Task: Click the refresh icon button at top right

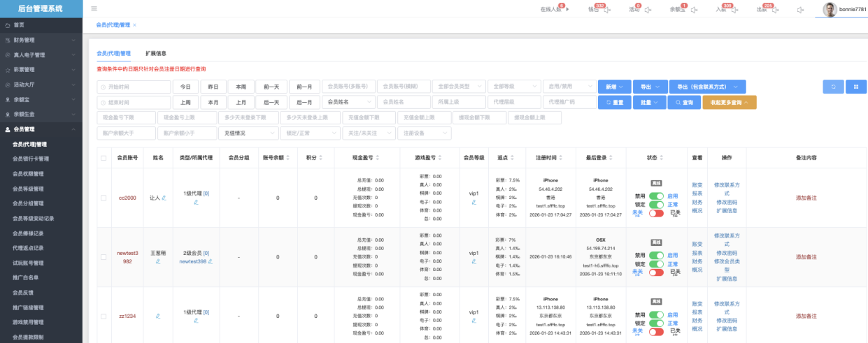Action: coord(833,87)
